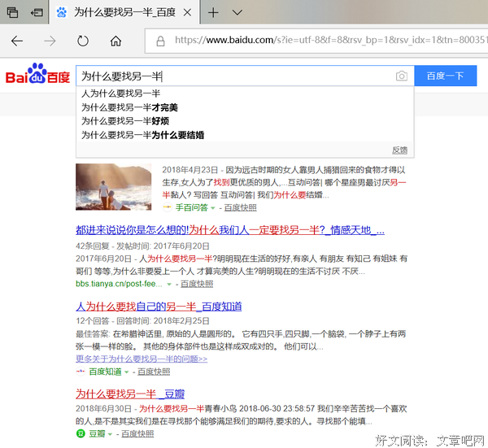This screenshot has width=488, height=448.
Task: Open 百度快照 link after bbs.tianya.cn
Action: [x=197, y=284]
